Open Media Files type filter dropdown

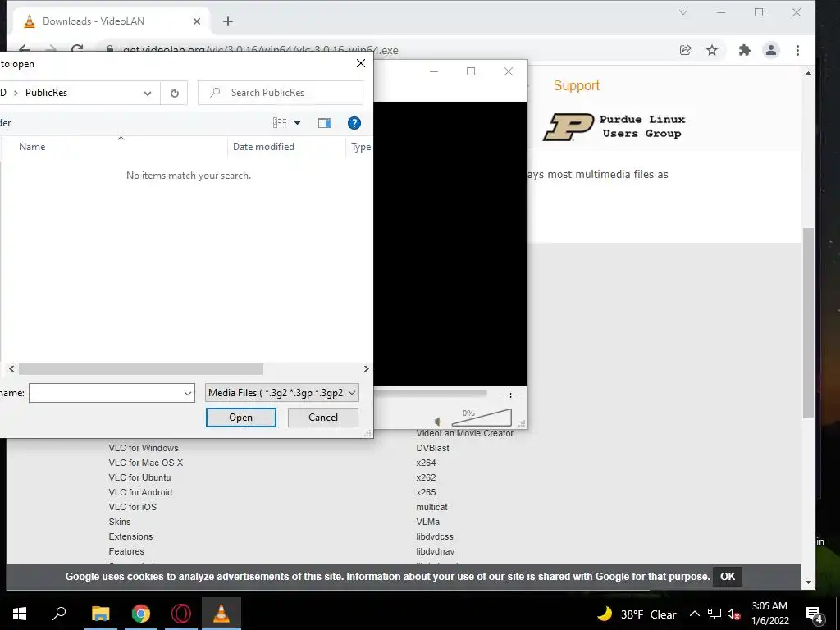(x=282, y=393)
